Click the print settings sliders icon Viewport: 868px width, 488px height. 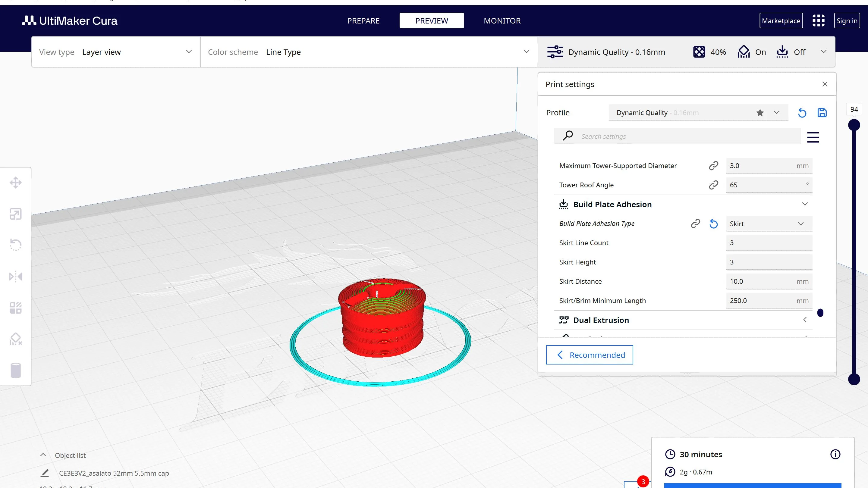(x=555, y=52)
